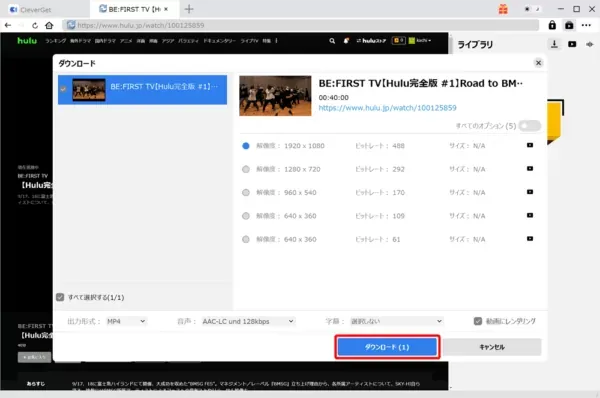Toggle the light/dark theme switch in the title bar
600x398 pixels.
(x=532, y=9)
